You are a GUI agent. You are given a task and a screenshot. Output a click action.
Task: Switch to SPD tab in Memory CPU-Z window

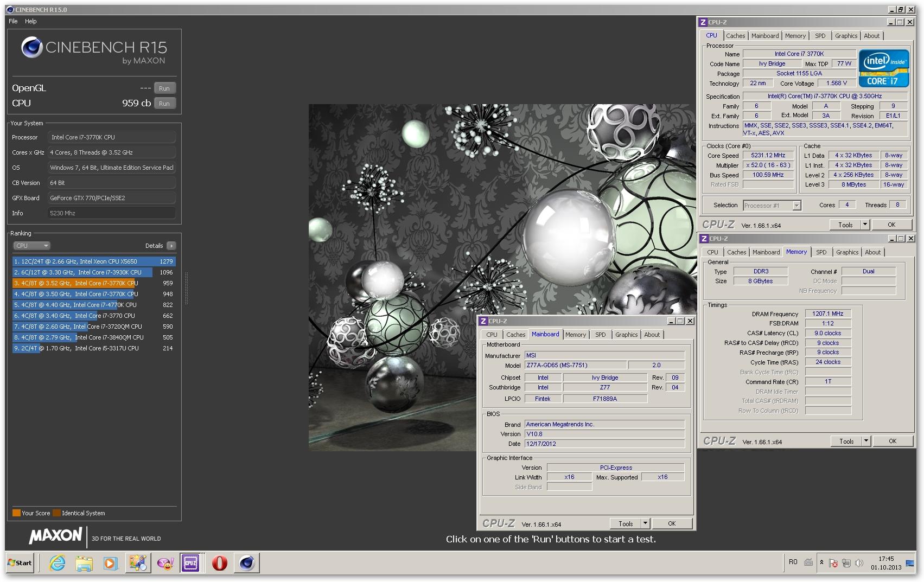[821, 252]
